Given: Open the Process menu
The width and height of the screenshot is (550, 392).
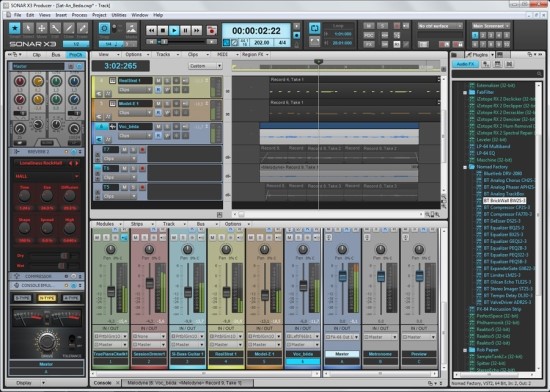Looking at the screenshot, I should pos(79,15).
